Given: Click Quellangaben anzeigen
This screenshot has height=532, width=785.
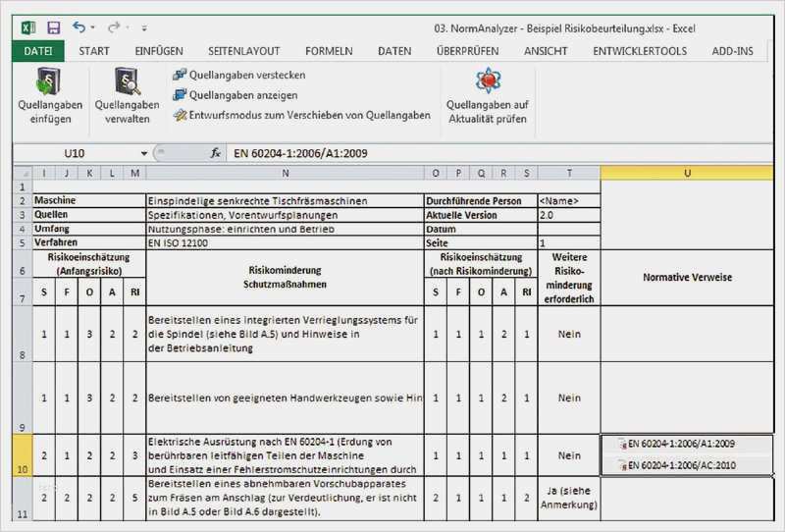Looking at the screenshot, I should [x=235, y=95].
